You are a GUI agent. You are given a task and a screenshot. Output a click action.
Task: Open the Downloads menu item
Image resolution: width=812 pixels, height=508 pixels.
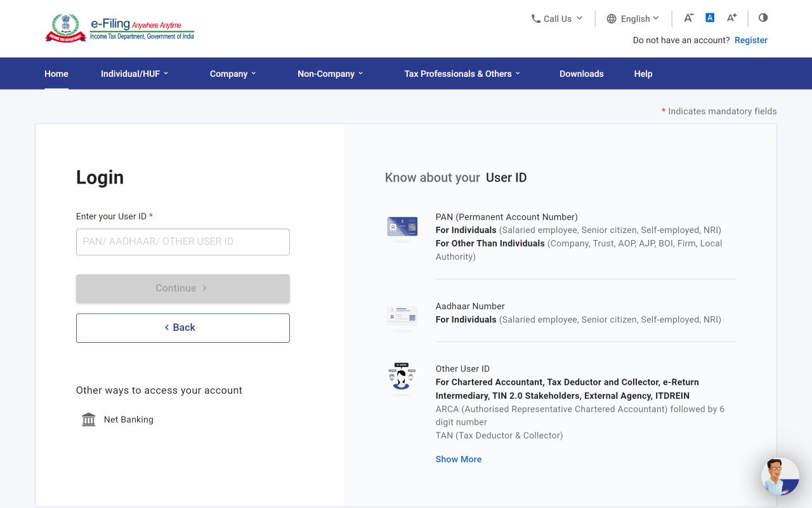[x=582, y=74]
